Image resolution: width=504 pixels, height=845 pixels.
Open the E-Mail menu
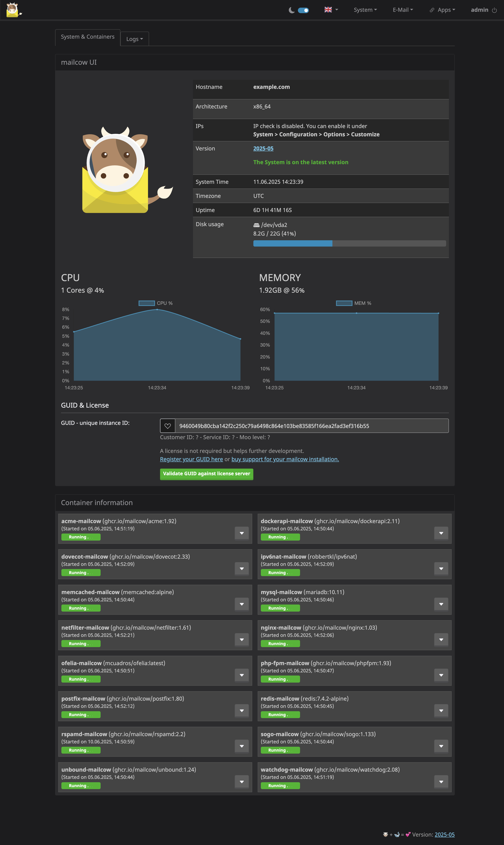tap(403, 10)
